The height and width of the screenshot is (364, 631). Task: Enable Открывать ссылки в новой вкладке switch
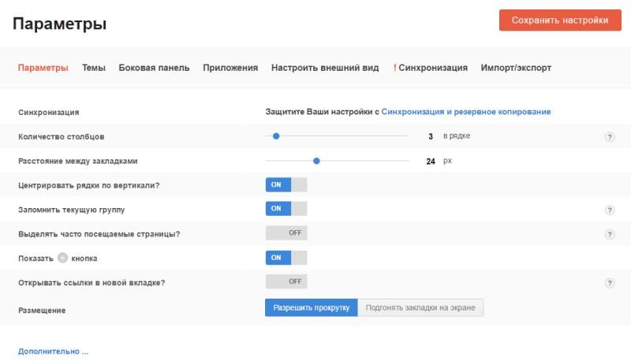[x=286, y=281]
